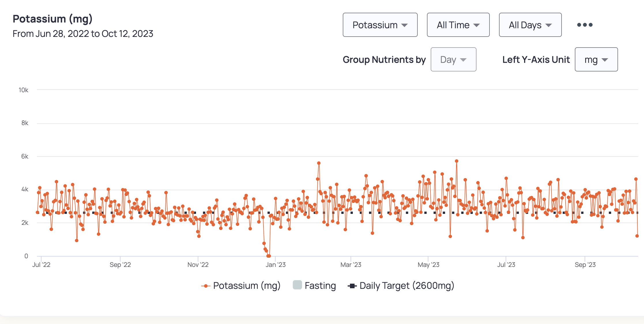This screenshot has height=324, width=644.
Task: Open the All Time range dropdown
Action: 458,25
